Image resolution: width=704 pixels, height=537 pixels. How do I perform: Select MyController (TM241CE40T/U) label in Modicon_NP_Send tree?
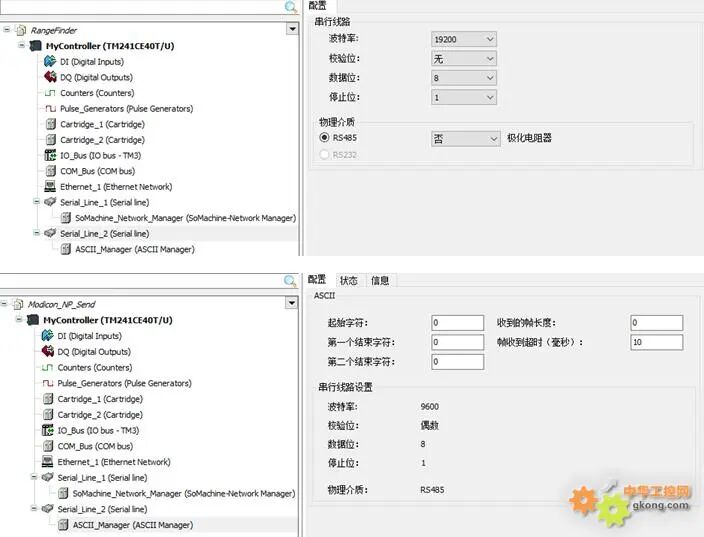pos(108,320)
